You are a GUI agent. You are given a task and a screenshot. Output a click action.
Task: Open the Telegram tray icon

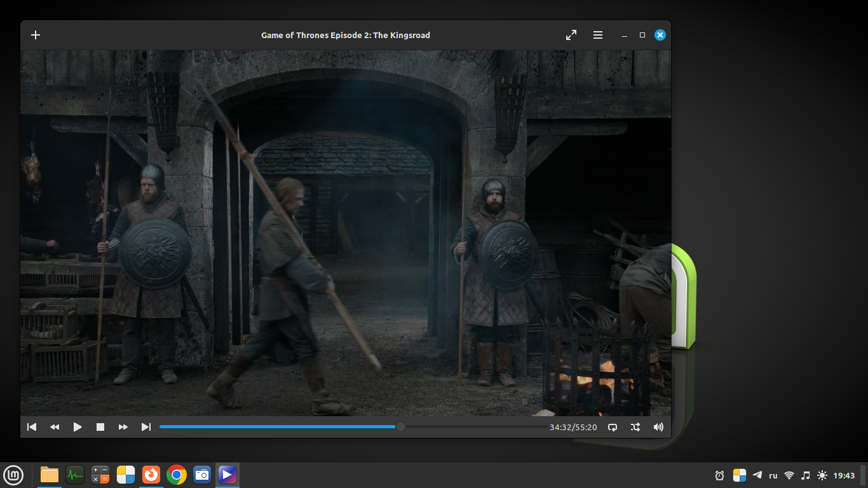pos(757,475)
